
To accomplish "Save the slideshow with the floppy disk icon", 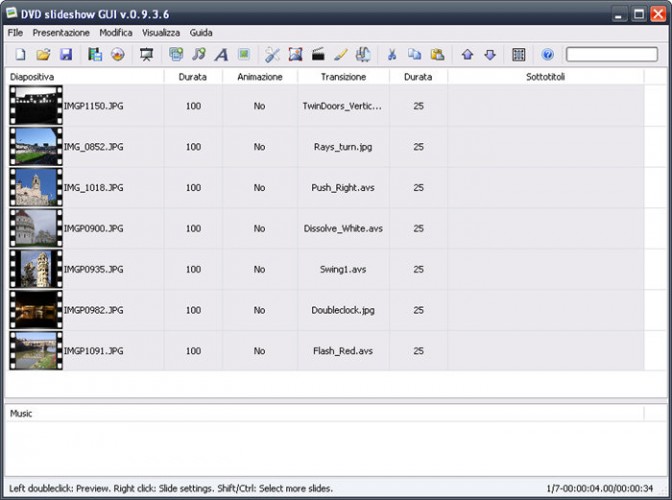I will pos(66,55).
